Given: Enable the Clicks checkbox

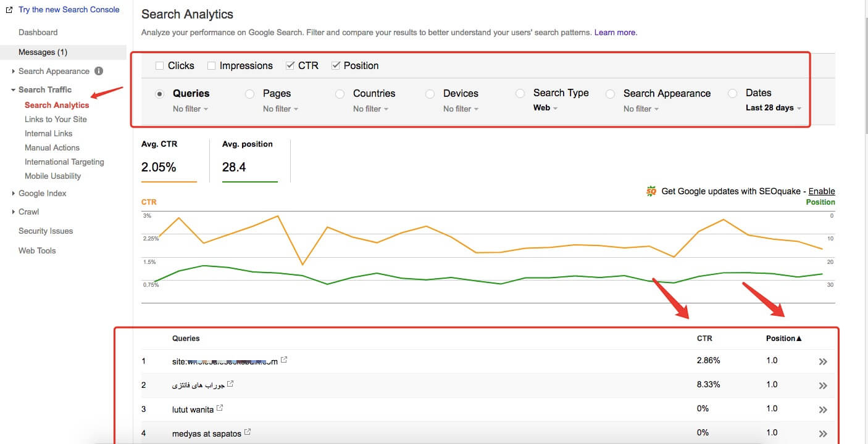Looking at the screenshot, I should 160,65.
